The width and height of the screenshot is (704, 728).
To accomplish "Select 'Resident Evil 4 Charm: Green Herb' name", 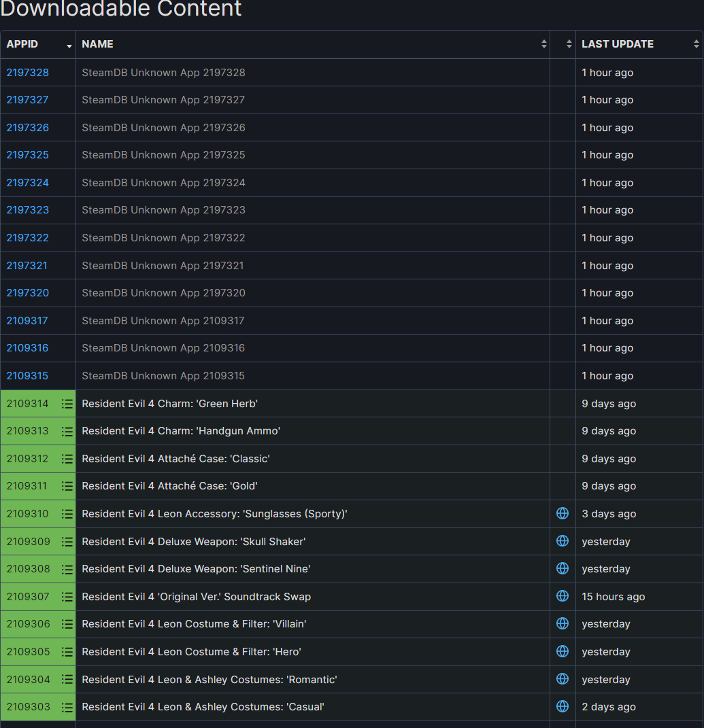I will pos(169,404).
